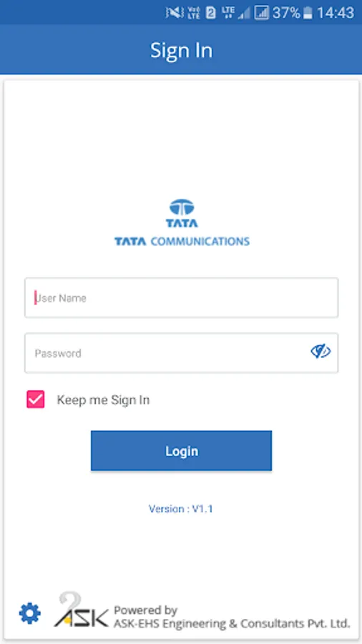Tap the LTE signal strength icon
The height and width of the screenshot is (644, 362).
click(235, 13)
